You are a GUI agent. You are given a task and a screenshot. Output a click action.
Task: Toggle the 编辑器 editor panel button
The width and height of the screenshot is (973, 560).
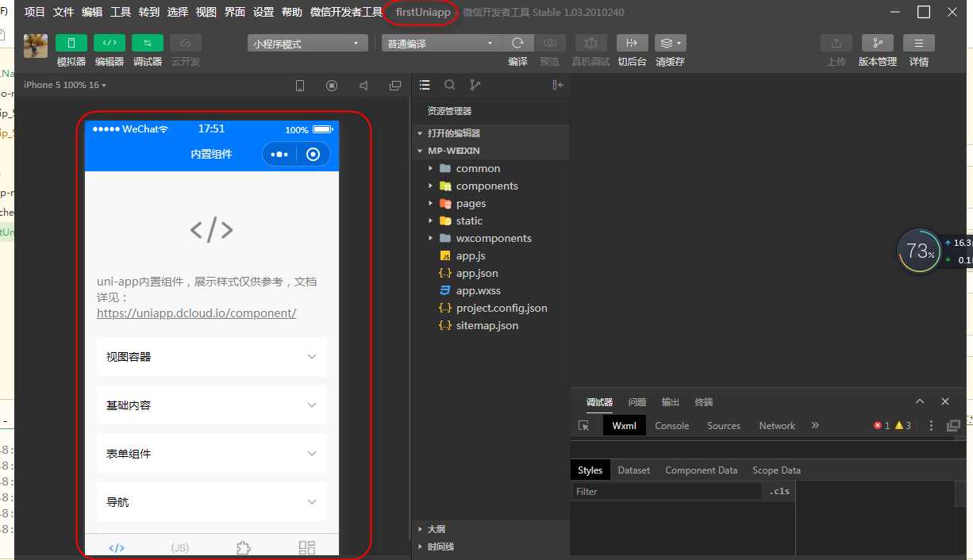(x=110, y=44)
